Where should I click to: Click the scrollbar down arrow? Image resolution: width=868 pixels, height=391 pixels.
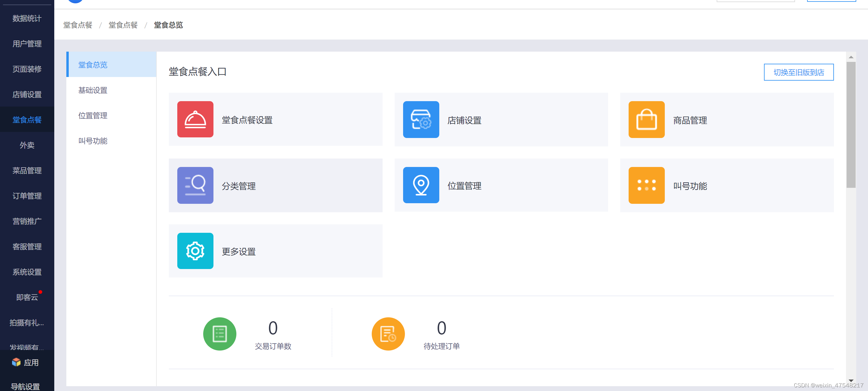click(851, 380)
